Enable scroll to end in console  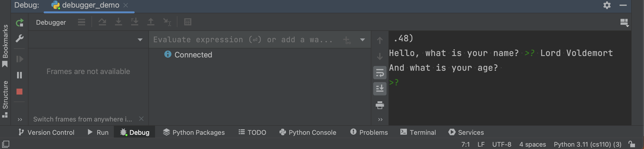380,88
